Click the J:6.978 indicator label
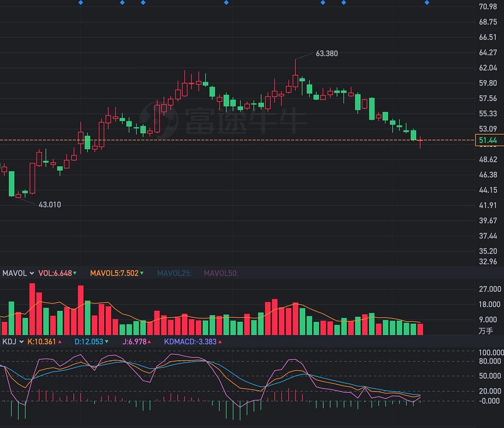The width and height of the screenshot is (504, 428). tap(133, 341)
